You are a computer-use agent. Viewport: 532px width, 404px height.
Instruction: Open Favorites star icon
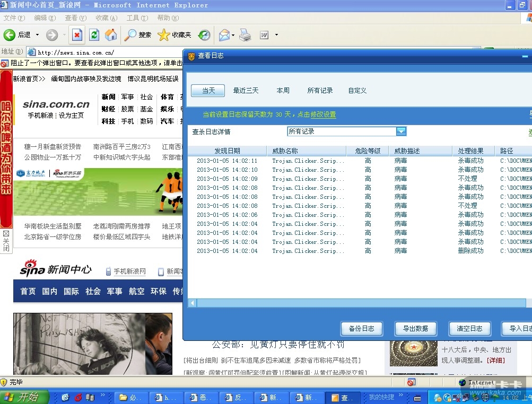click(163, 34)
